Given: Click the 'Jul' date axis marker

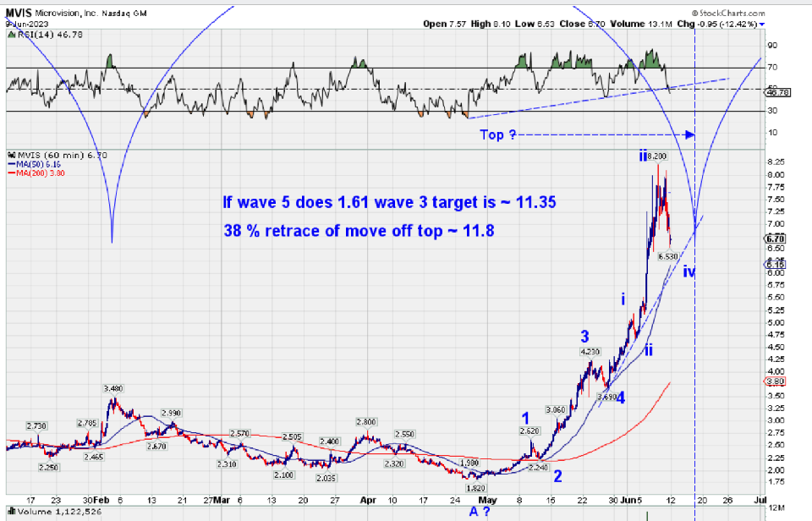Looking at the screenshot, I should tap(759, 499).
